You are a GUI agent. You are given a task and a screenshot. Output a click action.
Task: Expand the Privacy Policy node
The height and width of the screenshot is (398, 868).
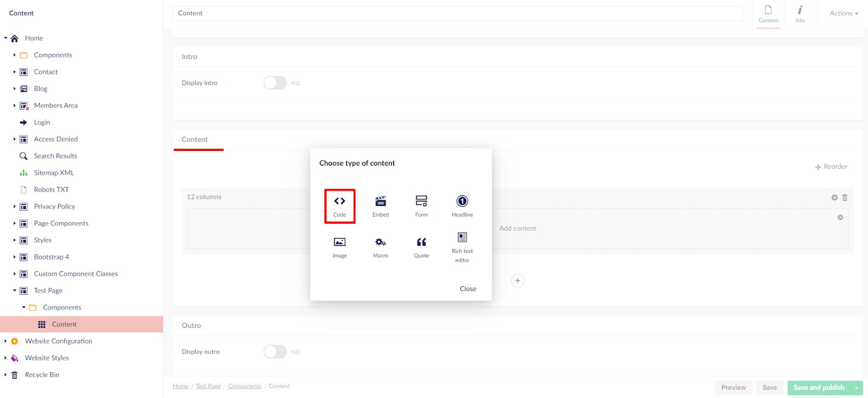coord(14,206)
